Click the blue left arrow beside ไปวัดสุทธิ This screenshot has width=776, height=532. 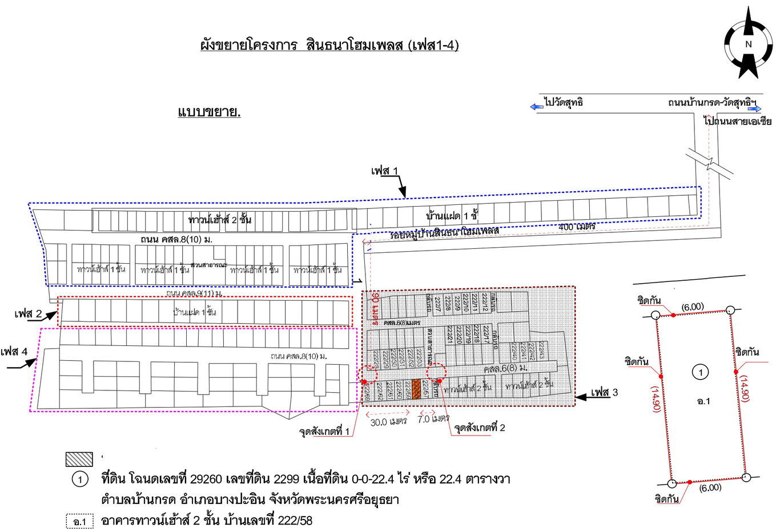pos(536,107)
